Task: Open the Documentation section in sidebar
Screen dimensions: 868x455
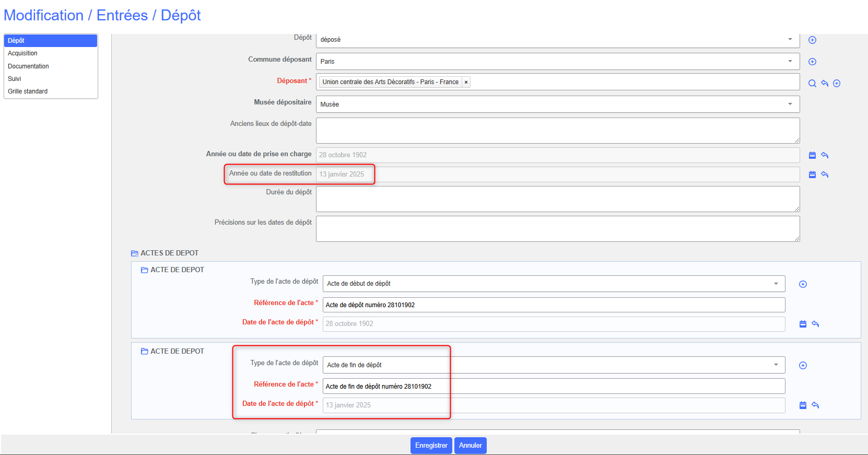Action: pos(28,66)
